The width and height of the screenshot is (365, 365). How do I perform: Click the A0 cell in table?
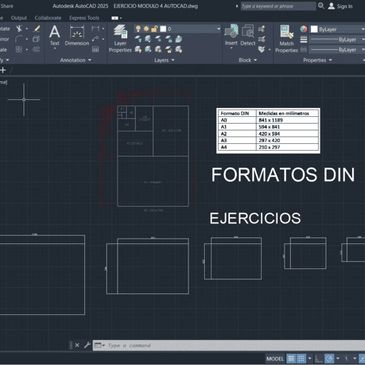237,120
